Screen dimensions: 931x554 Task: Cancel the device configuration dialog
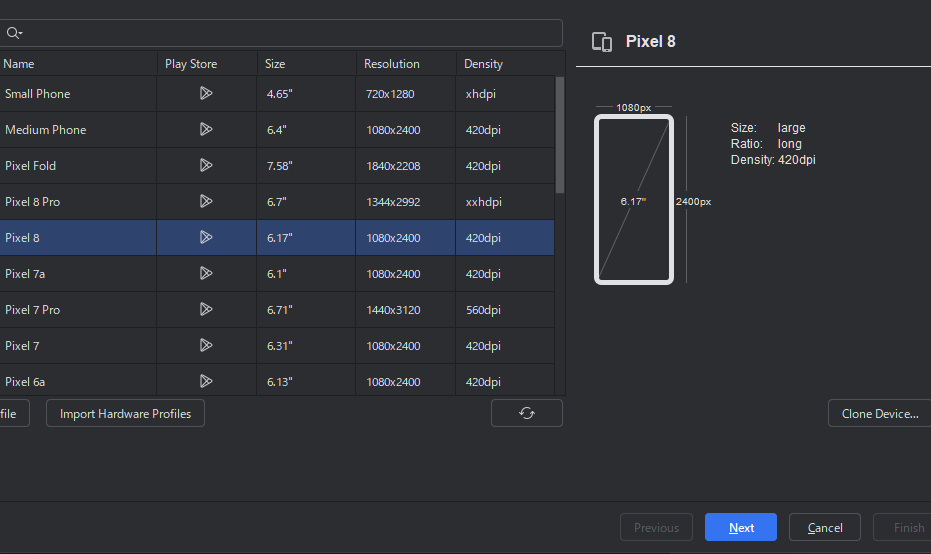point(825,527)
